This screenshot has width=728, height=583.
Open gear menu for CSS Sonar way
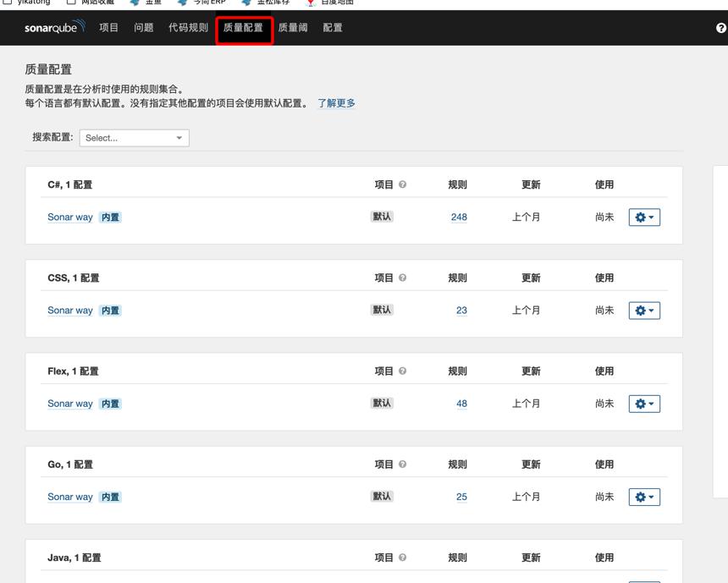coord(644,311)
